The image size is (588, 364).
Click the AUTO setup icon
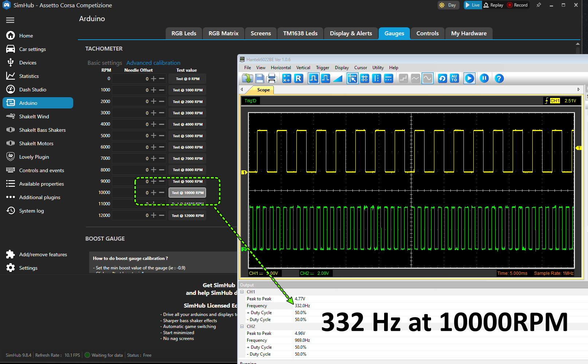[454, 78]
